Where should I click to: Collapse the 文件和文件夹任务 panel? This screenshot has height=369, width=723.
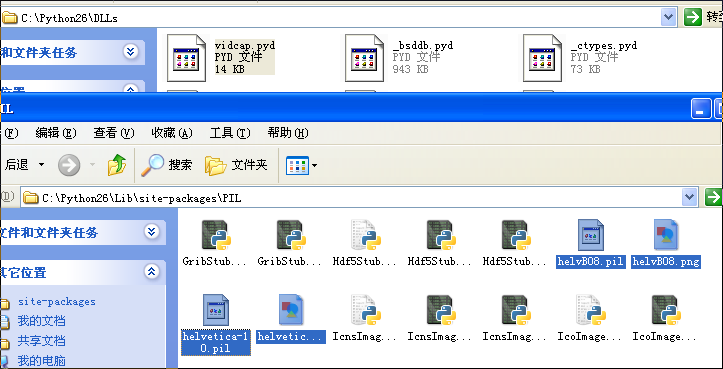pos(151,232)
